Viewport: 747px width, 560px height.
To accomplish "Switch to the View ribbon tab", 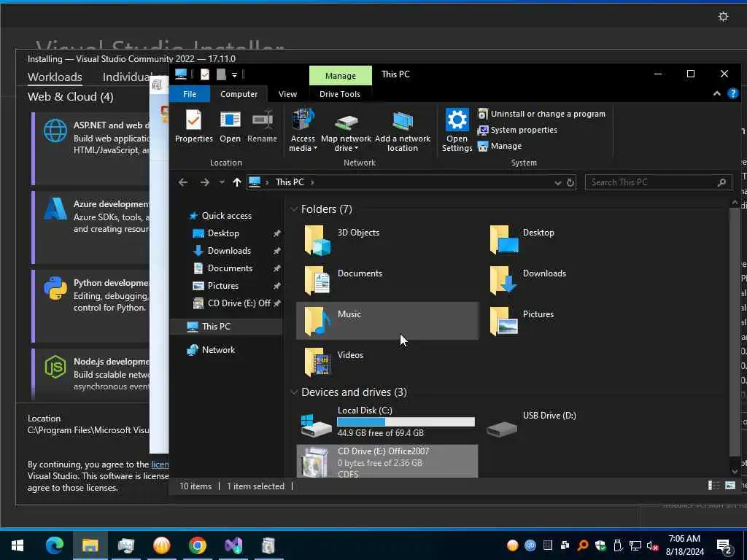I will (x=287, y=94).
